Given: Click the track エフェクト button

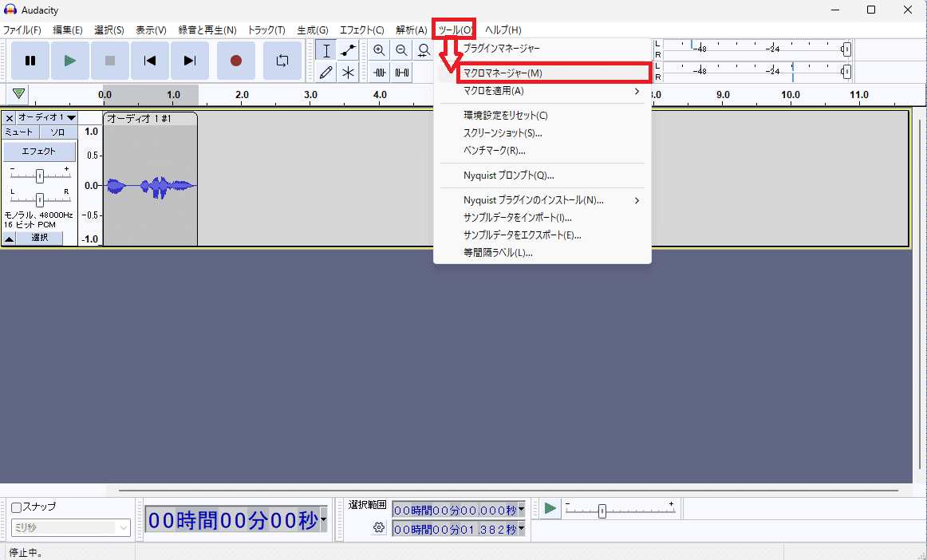Looking at the screenshot, I should click(40, 152).
